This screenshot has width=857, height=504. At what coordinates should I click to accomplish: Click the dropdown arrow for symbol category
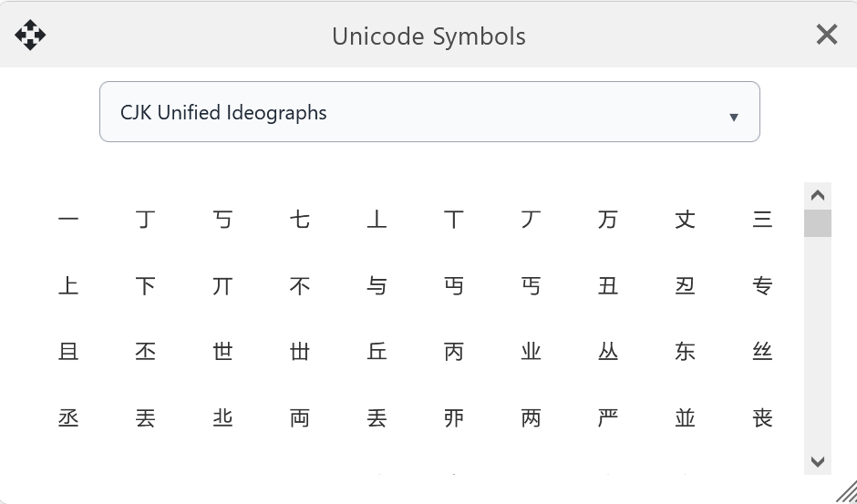pyautogui.click(x=734, y=117)
